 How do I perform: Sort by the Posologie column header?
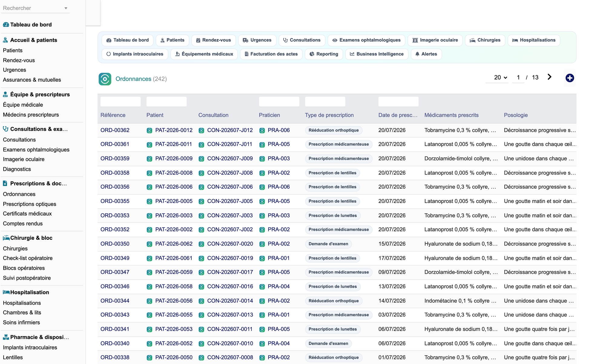[x=516, y=115]
